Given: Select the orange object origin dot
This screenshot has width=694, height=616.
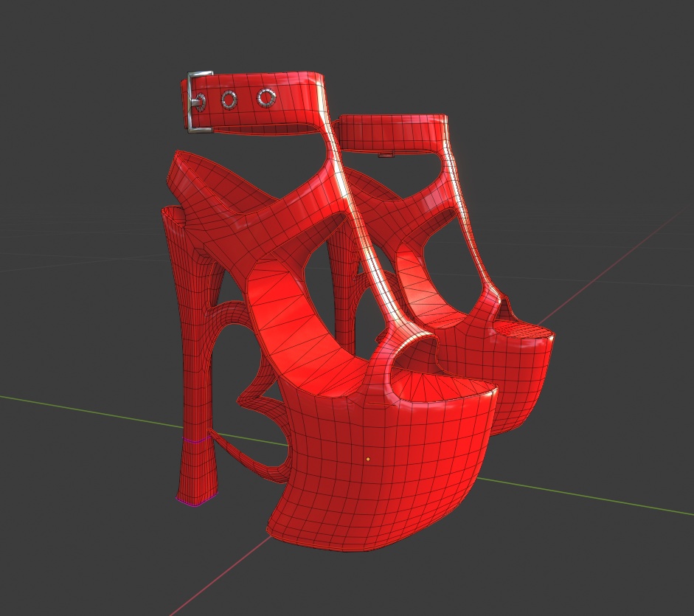Looking at the screenshot, I should click(367, 459).
